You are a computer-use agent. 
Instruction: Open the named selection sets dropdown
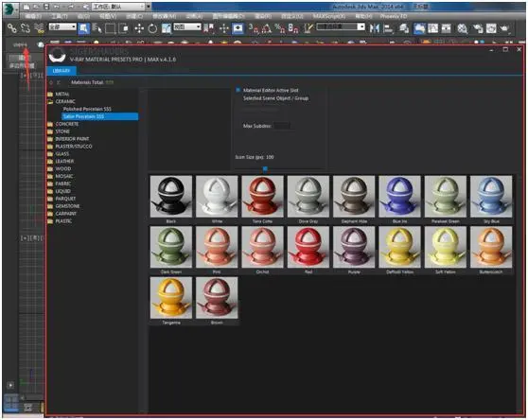tap(341, 26)
